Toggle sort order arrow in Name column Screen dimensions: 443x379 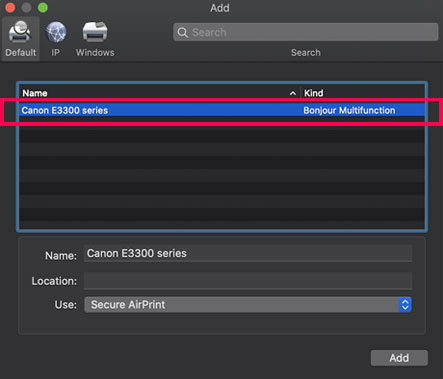[293, 93]
